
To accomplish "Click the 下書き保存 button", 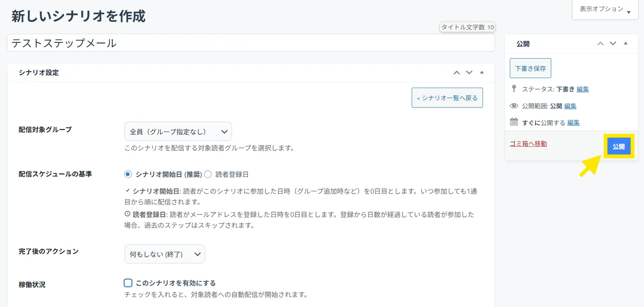I will coord(530,68).
